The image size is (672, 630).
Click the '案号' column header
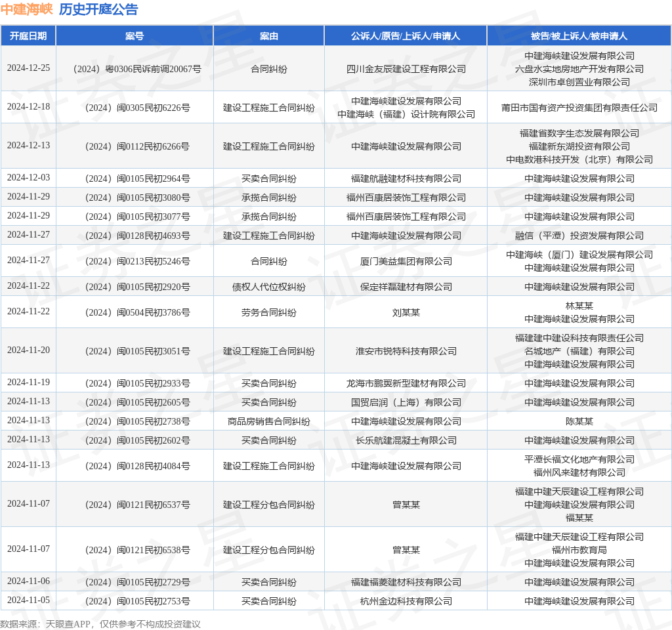[x=135, y=36]
